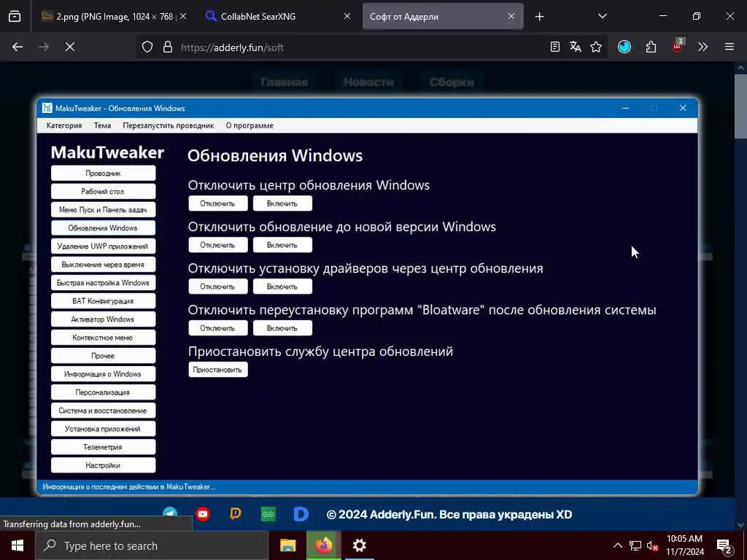Screen dimensions: 747x560
Task: Open the Windows Start menu
Action: coord(18,545)
